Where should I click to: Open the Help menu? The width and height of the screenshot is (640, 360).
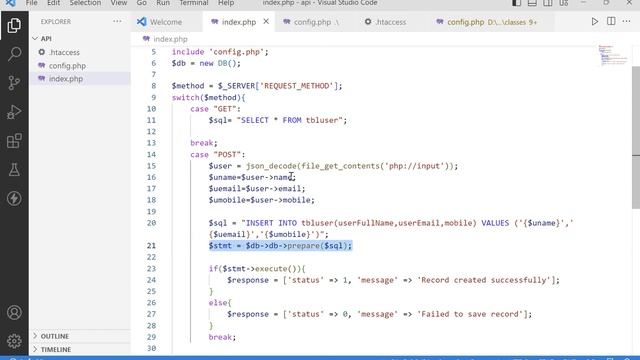click(226, 3)
